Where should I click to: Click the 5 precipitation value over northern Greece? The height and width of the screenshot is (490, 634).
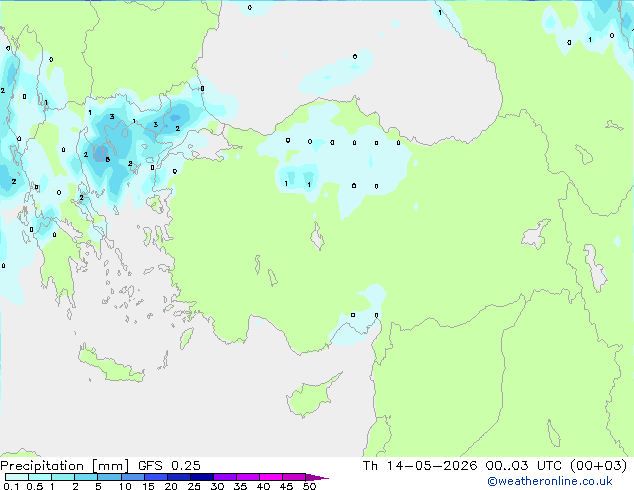[x=108, y=160]
